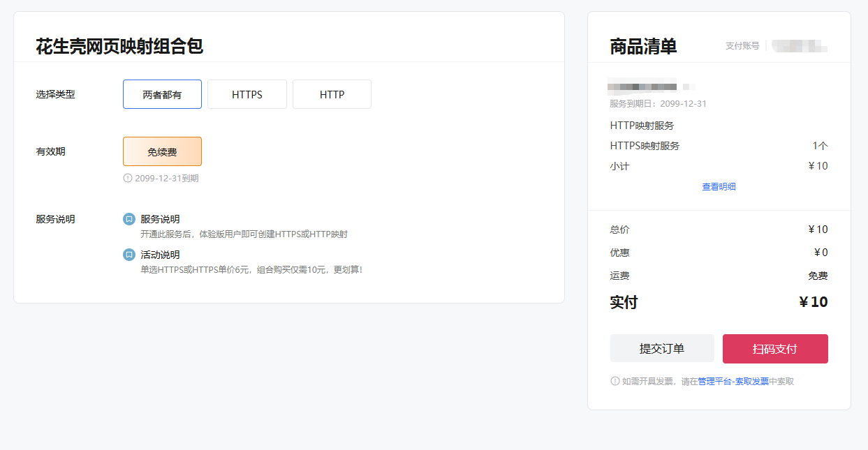Click the 实付 amount label

tap(624, 302)
